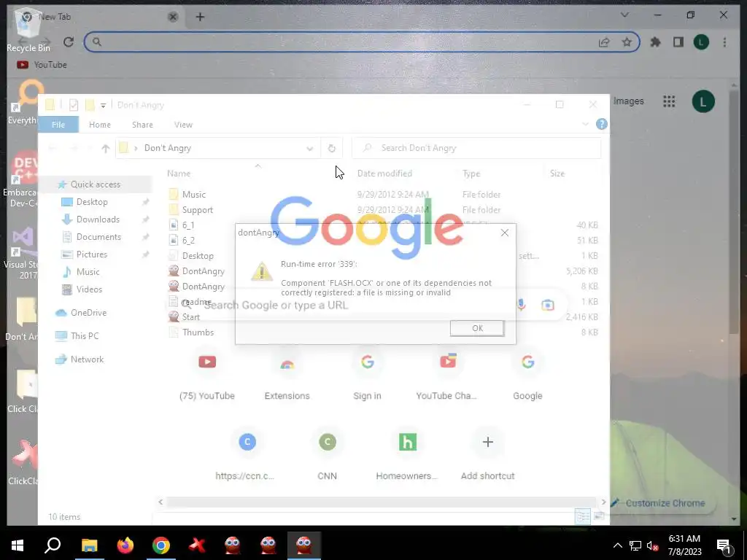Refresh the Don't Angry folder view
747x560 pixels.
[x=332, y=149]
